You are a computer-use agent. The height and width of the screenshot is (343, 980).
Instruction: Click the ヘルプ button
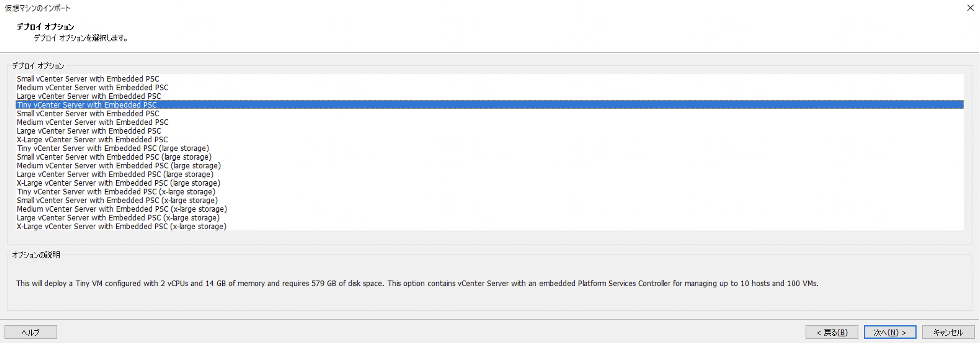(30, 332)
